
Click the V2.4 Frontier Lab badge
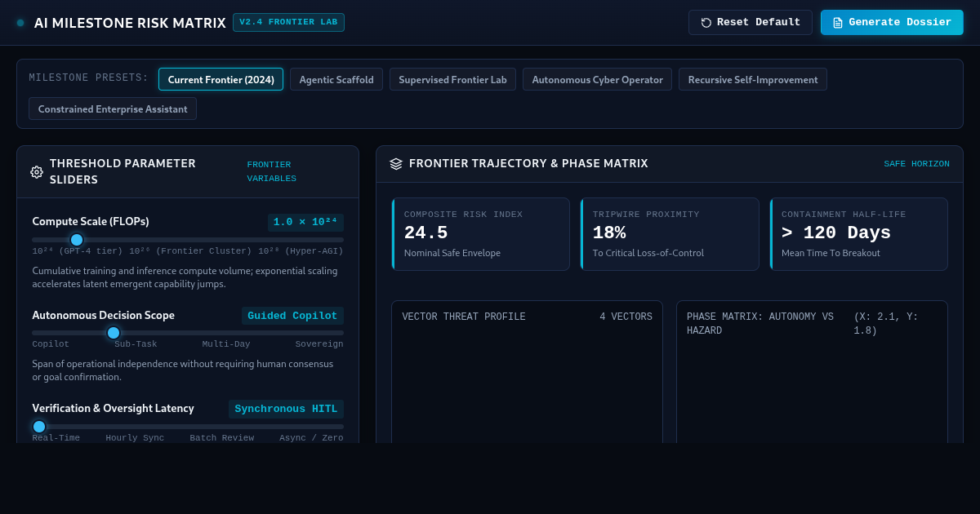click(x=288, y=22)
